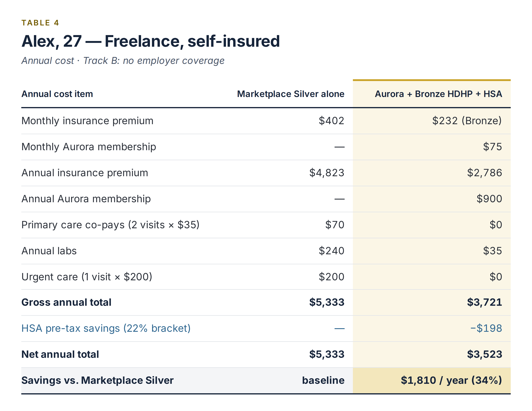Click the 'Urgent care (1 visit × $200)' label
The image size is (532, 411).
(x=87, y=277)
